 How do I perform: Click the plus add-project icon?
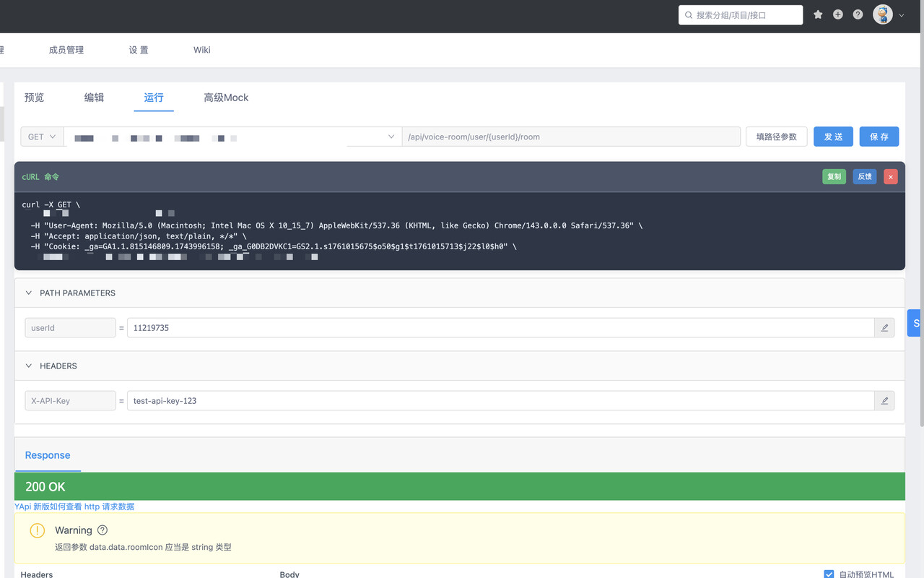pyautogui.click(x=838, y=14)
